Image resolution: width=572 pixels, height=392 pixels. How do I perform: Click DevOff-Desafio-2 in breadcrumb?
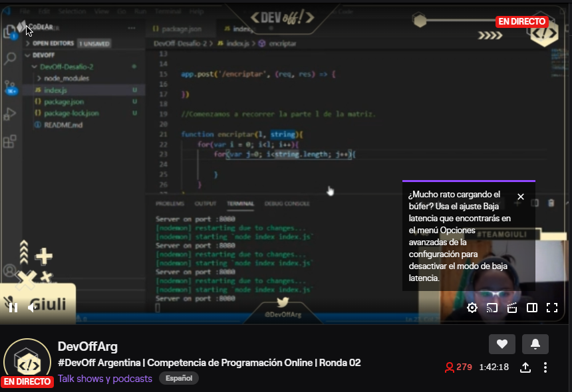click(180, 44)
